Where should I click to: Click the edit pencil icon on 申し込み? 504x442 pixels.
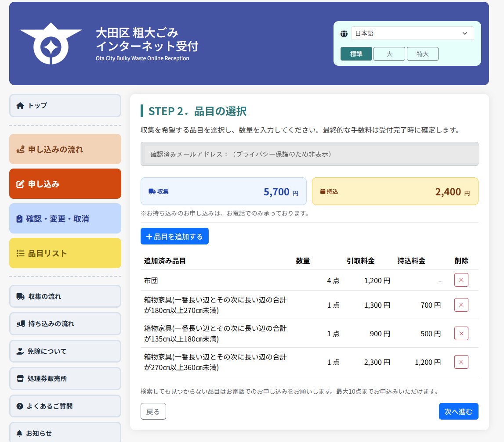(20, 184)
